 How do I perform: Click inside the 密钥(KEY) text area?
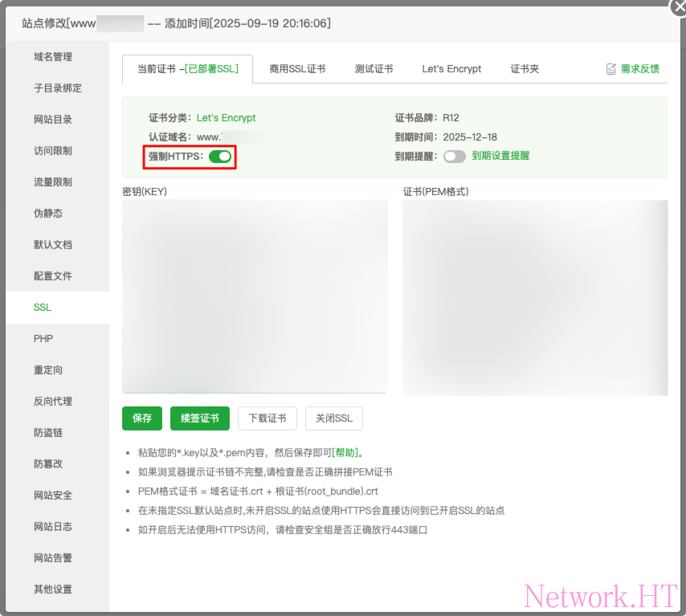(x=255, y=296)
